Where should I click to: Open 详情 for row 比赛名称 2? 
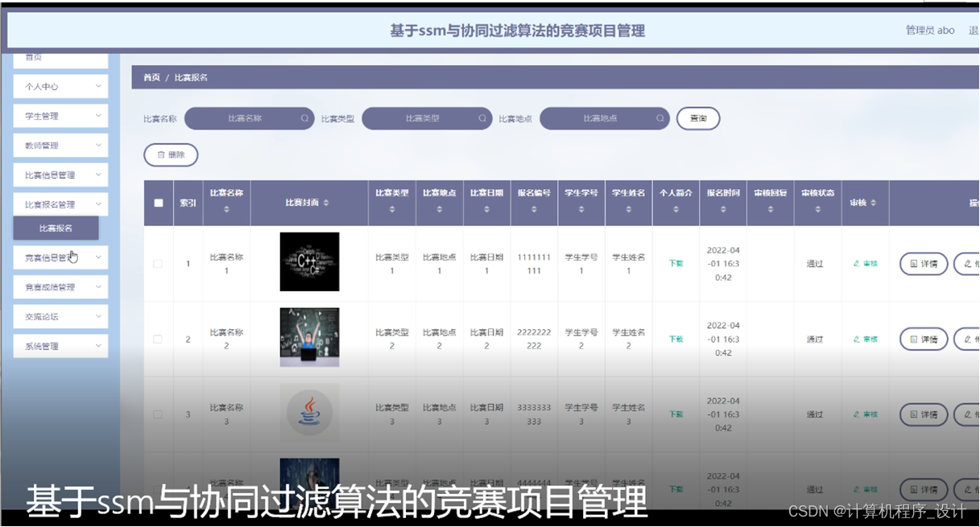924,339
